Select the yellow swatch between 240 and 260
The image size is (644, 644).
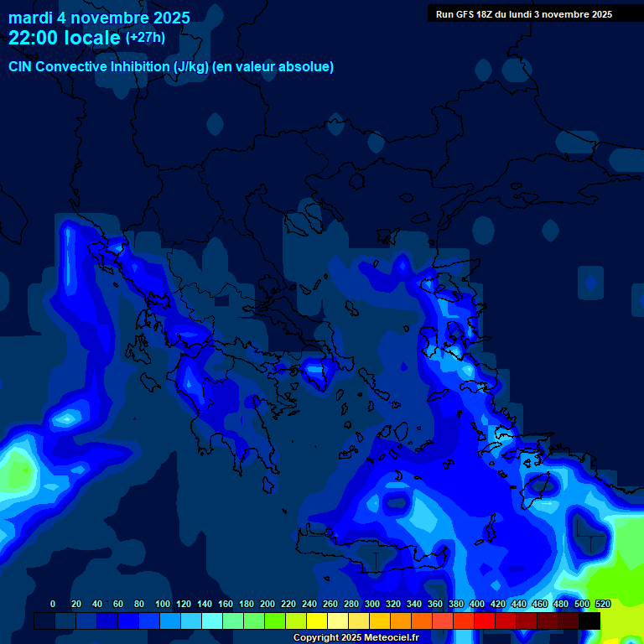317,621
